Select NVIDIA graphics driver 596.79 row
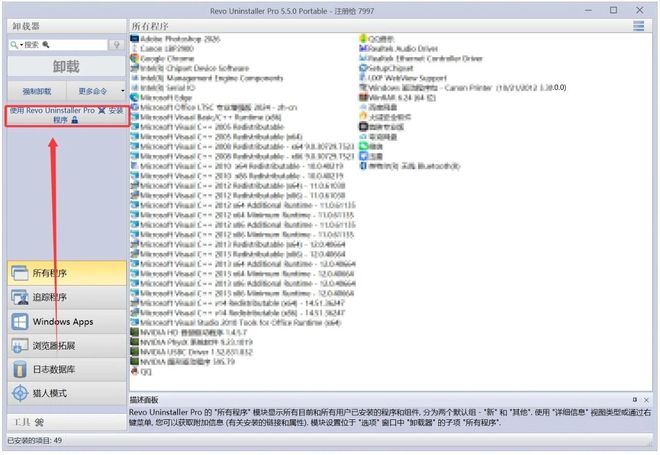The image size is (660, 455). point(183,362)
